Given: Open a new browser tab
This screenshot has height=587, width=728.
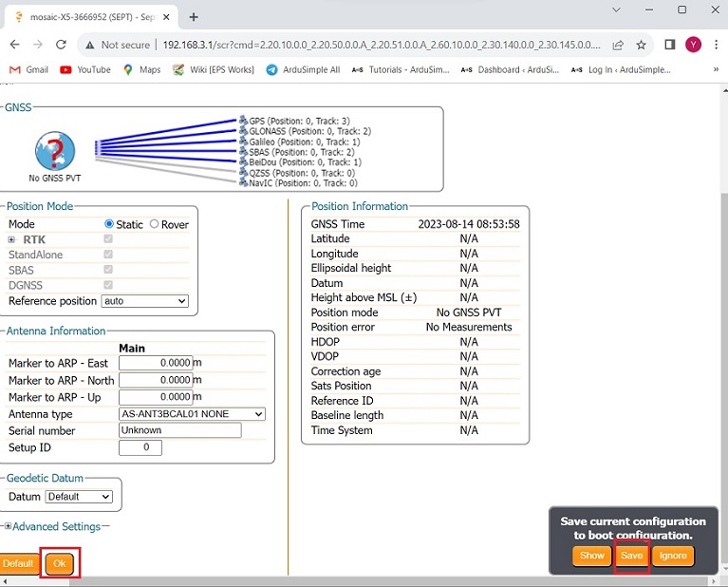Looking at the screenshot, I should pos(194,16).
